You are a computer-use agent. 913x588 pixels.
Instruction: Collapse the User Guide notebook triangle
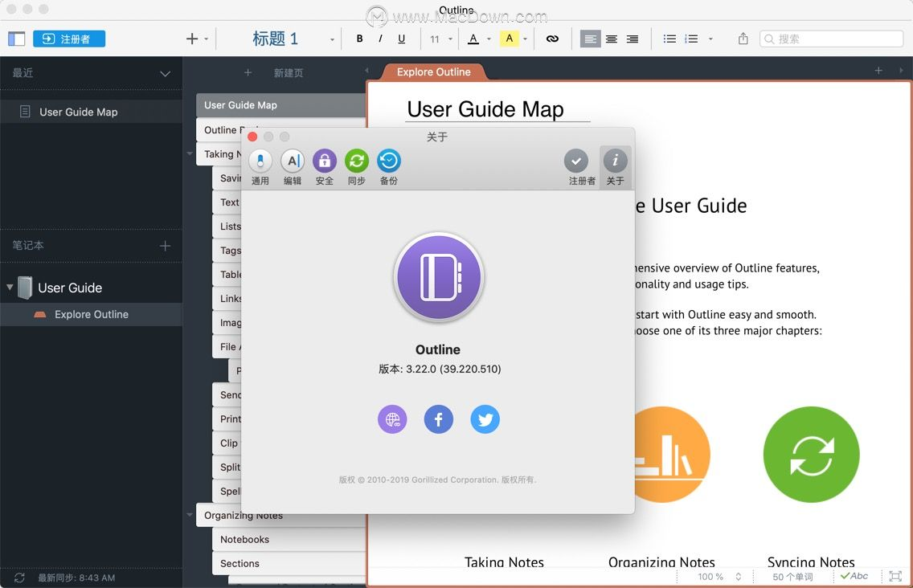click(x=10, y=287)
